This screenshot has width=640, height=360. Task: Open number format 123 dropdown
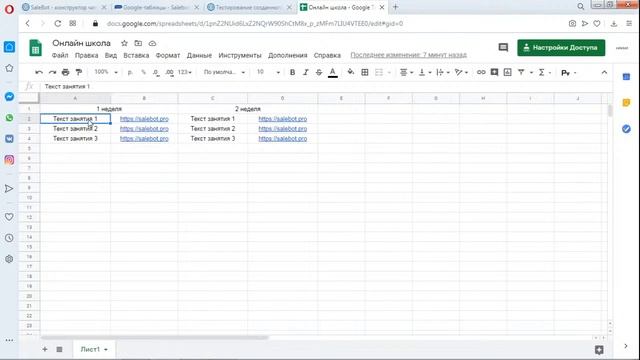[x=185, y=72]
